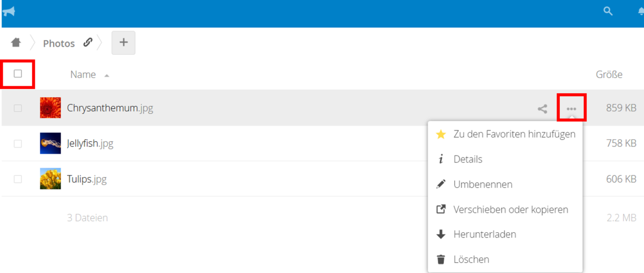Toggle the select-all files checkbox

pyautogui.click(x=18, y=74)
